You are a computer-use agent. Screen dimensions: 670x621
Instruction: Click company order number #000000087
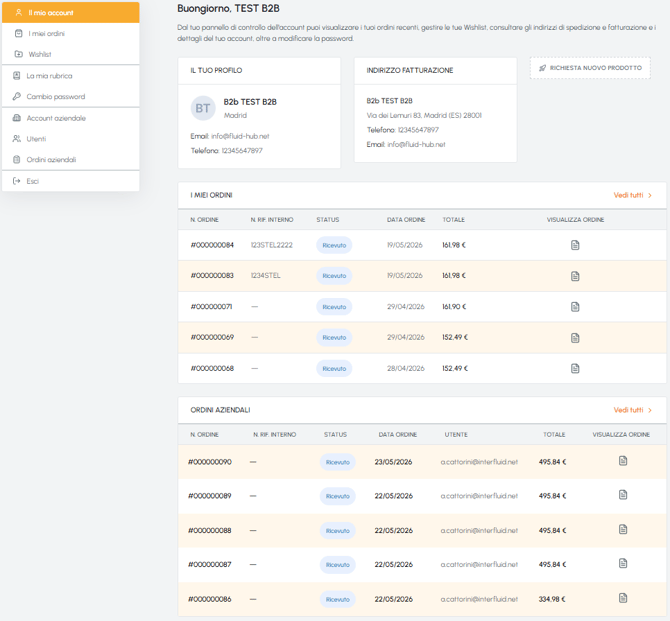[209, 564]
